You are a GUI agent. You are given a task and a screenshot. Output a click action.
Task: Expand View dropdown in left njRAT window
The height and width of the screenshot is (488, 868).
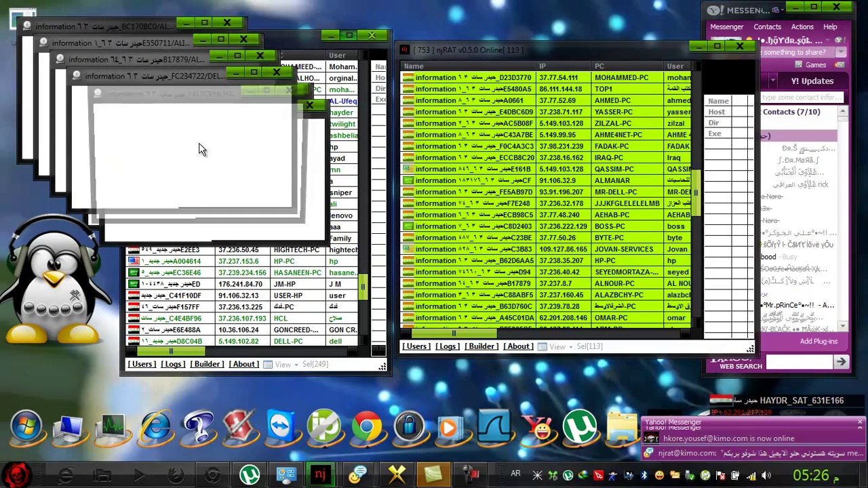(281, 364)
